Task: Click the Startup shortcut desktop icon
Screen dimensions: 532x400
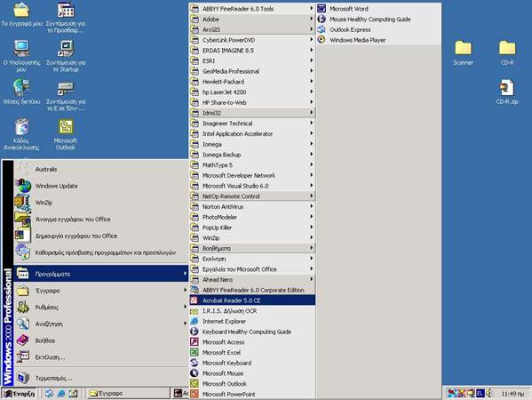Action: [x=66, y=55]
